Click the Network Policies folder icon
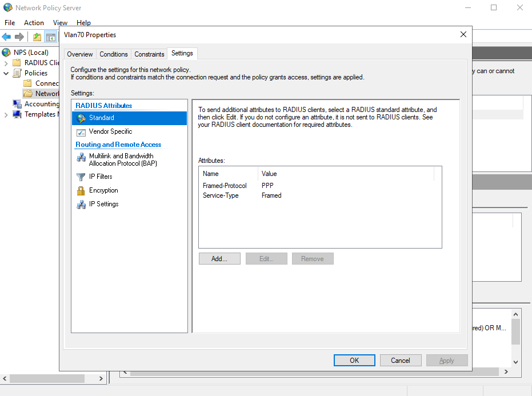Image resolution: width=532 pixels, height=396 pixels. (x=28, y=94)
